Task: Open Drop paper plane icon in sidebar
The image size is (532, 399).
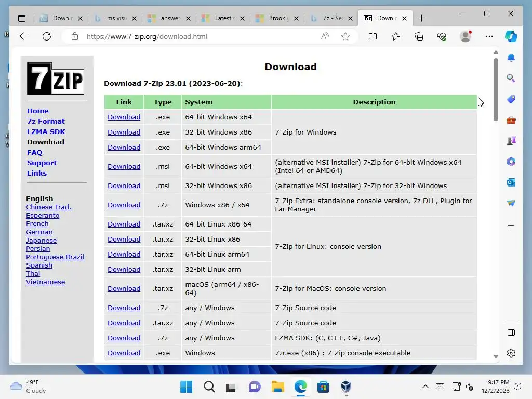Action: pos(511,203)
